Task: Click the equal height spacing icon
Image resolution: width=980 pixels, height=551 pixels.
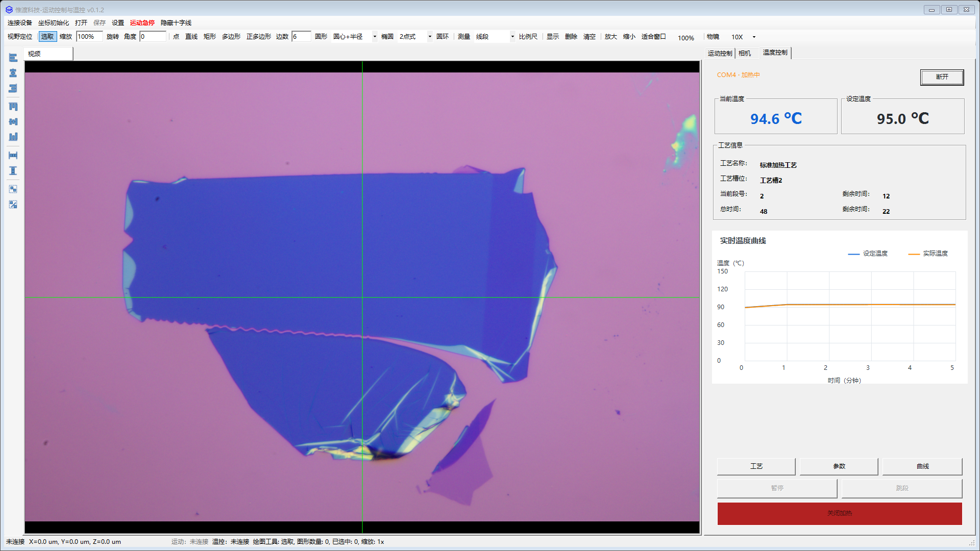Action: (x=13, y=170)
